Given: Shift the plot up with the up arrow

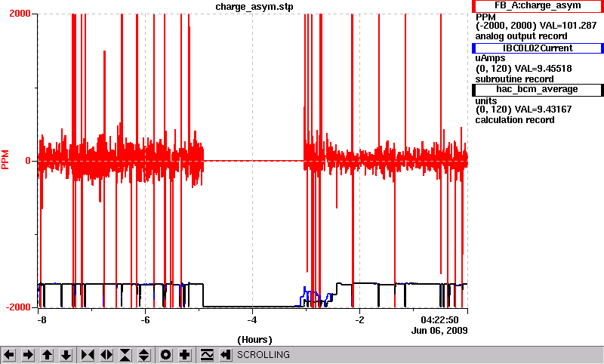Looking at the screenshot, I should click(x=48, y=355).
